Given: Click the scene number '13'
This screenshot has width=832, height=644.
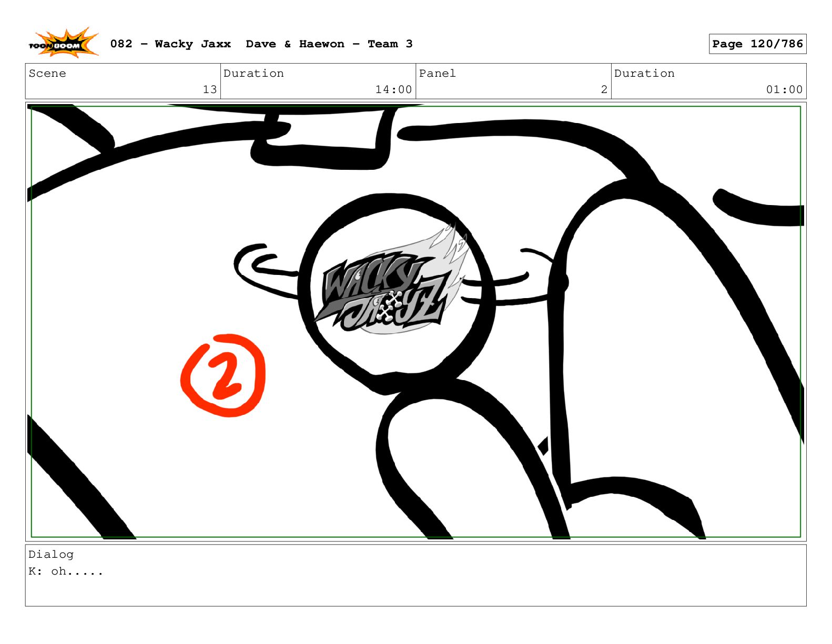Looking at the screenshot, I should pos(210,90).
